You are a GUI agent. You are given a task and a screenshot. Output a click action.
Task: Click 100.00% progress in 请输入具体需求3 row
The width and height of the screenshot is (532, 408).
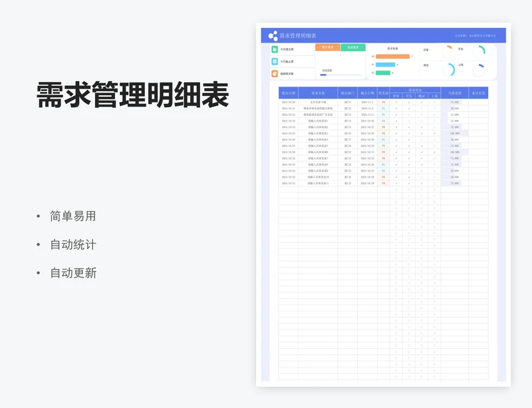tap(455, 134)
